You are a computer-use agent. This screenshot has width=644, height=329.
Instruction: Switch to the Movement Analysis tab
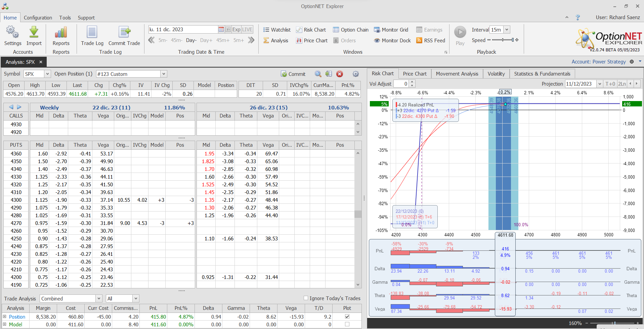(x=457, y=74)
